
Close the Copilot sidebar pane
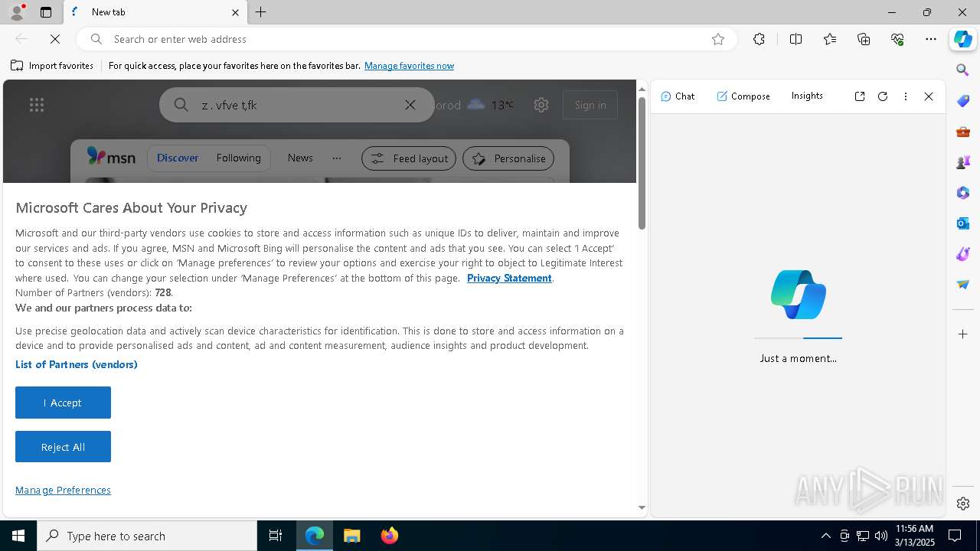click(x=929, y=96)
